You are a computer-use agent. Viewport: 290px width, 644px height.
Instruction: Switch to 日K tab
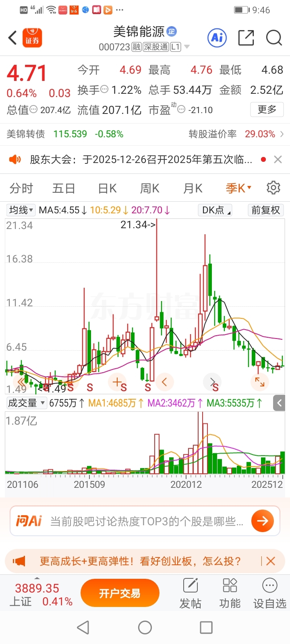pos(107,188)
